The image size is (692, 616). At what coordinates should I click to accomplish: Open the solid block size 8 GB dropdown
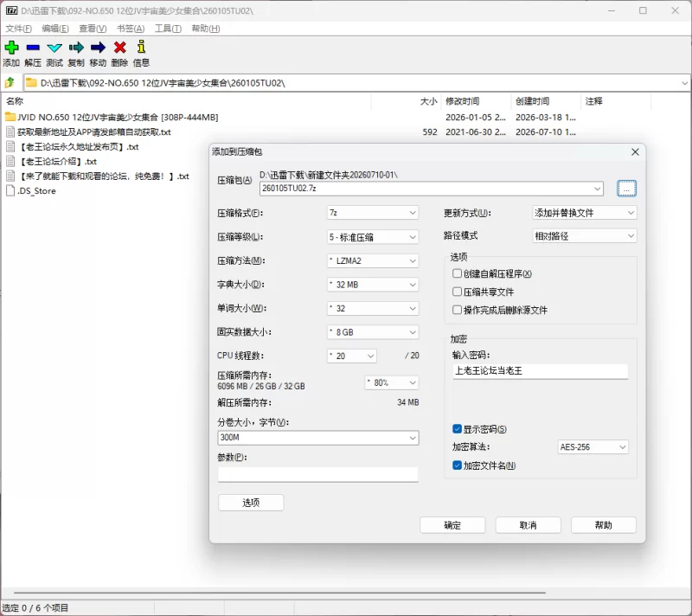coord(373,332)
